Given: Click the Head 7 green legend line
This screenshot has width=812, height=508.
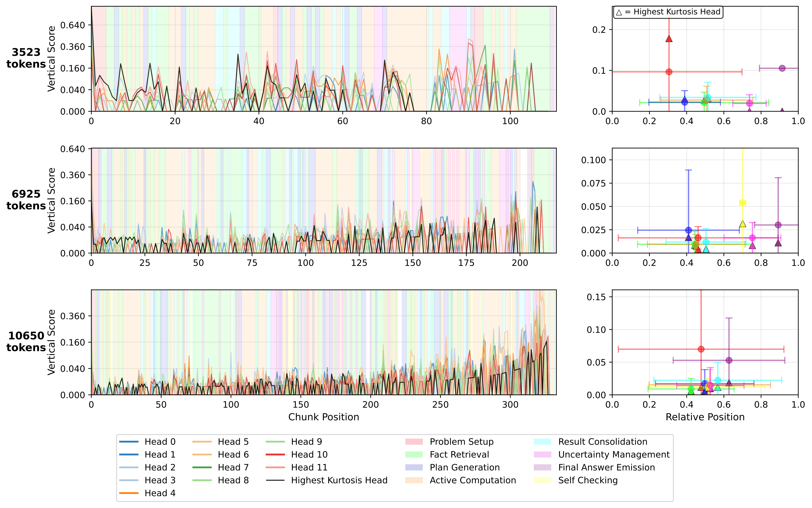Looking at the screenshot, I should (202, 467).
